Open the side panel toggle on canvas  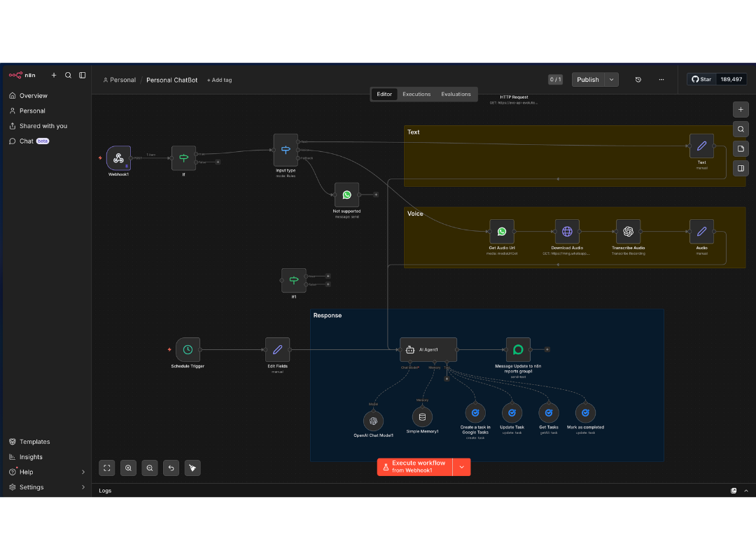[x=741, y=168]
